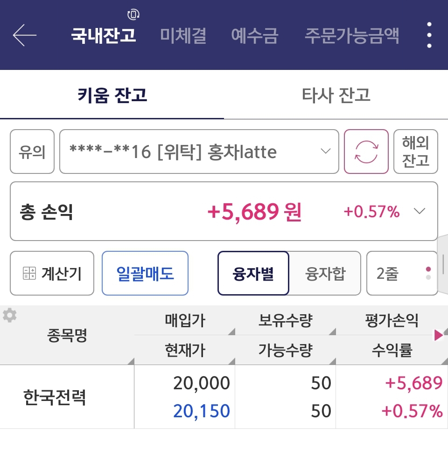The width and height of the screenshot is (448, 476).
Task: Open the 타사 잔고 tab
Action: [336, 95]
